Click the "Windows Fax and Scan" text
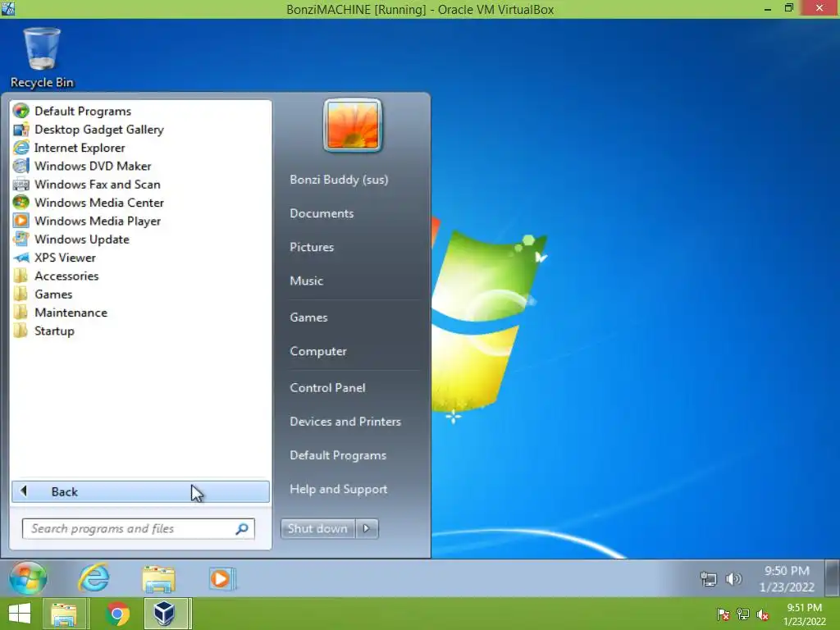This screenshot has height=630, width=840. (x=97, y=185)
